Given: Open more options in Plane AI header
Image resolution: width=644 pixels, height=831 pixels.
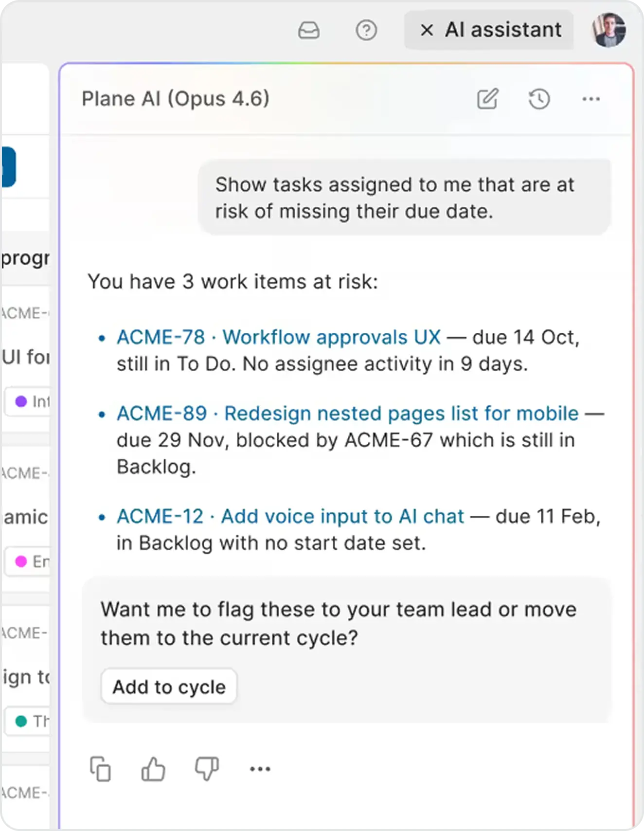Looking at the screenshot, I should pos(591,99).
